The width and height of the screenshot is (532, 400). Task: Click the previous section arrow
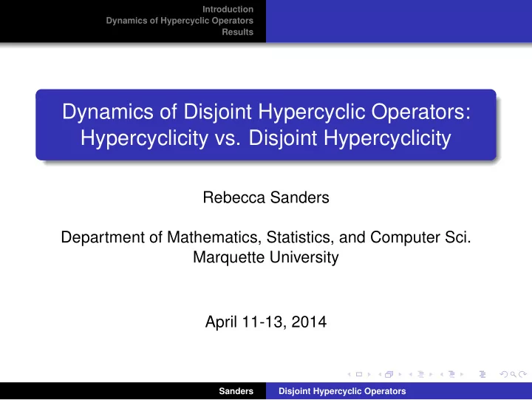442,374
